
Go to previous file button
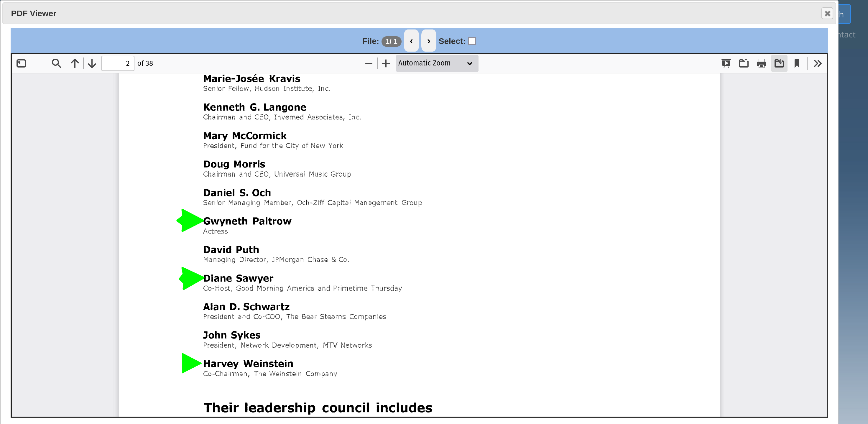(411, 41)
